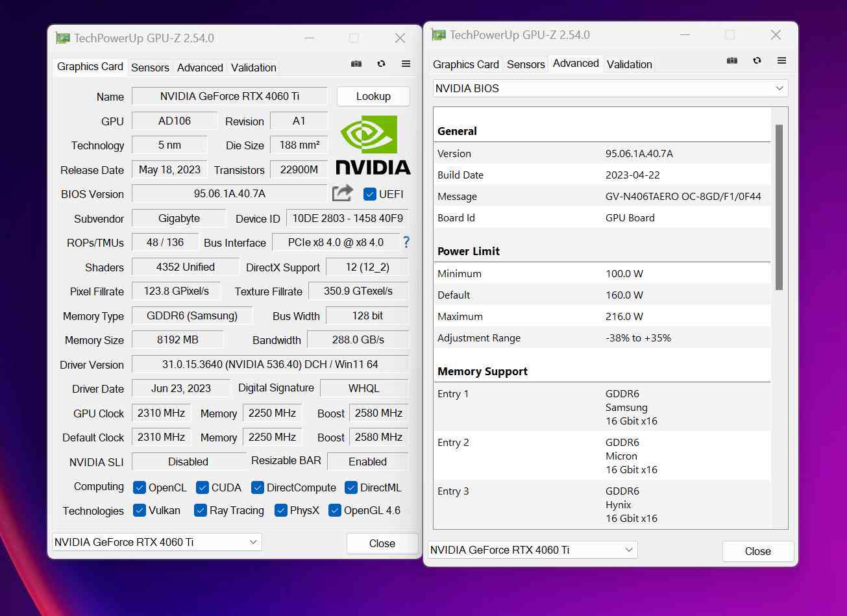Toggle the Vulkan checkbox

[x=139, y=510]
